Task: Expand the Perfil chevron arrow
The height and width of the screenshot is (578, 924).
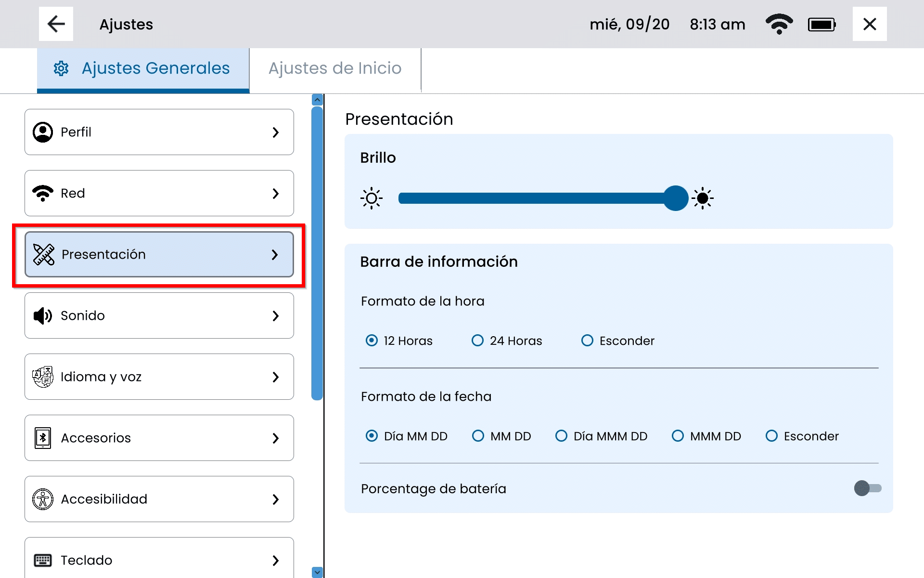Action: click(275, 132)
